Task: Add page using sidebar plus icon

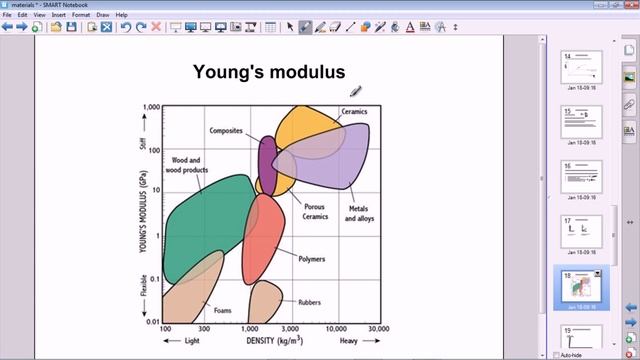Action: (x=630, y=338)
